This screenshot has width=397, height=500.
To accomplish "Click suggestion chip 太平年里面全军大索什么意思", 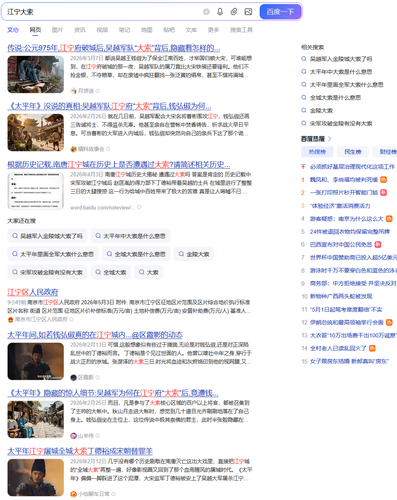I will 53,254.
